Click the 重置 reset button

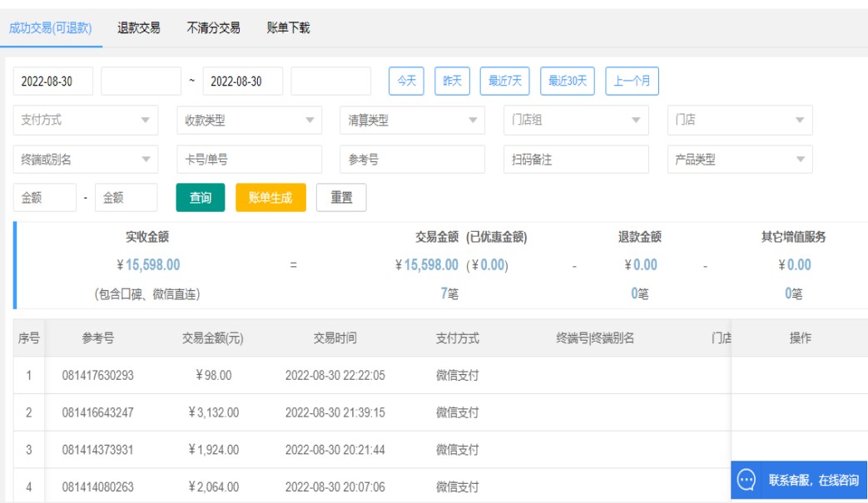click(341, 198)
